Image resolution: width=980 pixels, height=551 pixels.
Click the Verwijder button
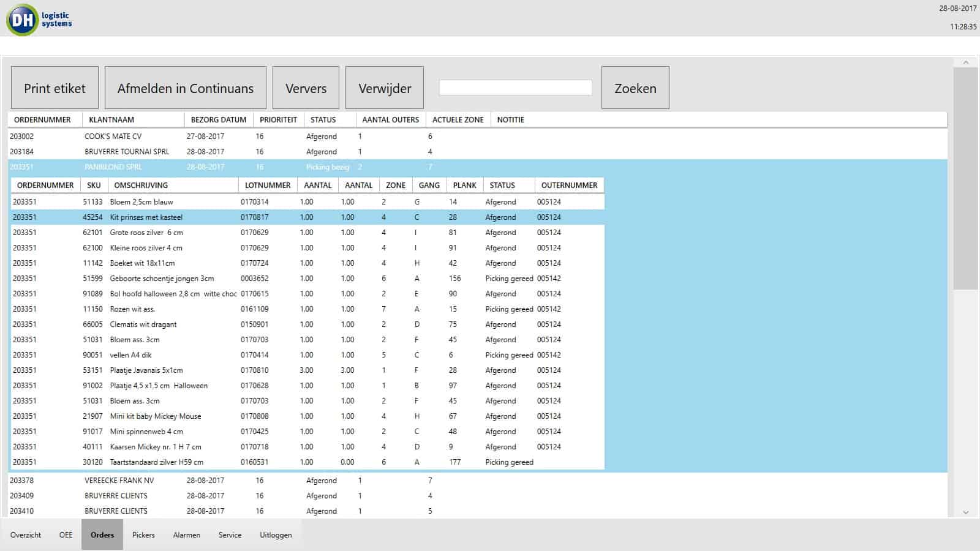(385, 88)
